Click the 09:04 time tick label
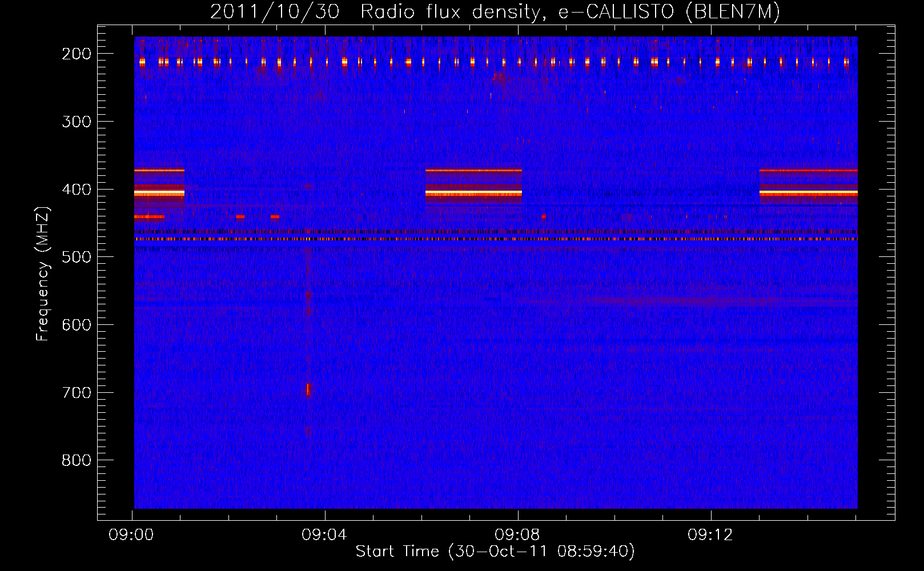924x571 pixels. (x=325, y=535)
